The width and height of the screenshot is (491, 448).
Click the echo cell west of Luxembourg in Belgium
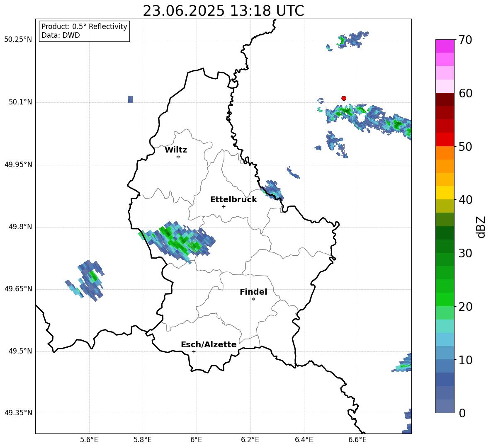(x=85, y=281)
